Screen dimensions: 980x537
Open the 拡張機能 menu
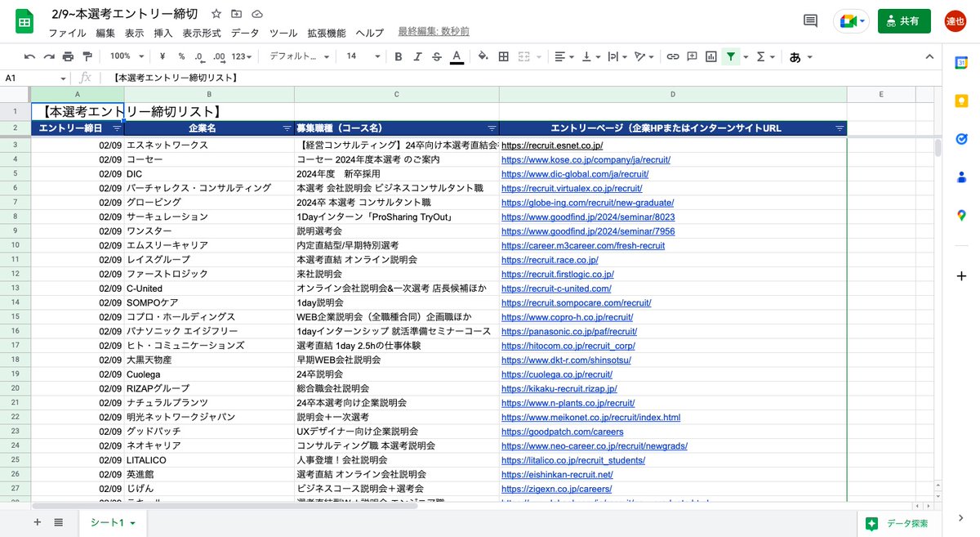point(327,33)
